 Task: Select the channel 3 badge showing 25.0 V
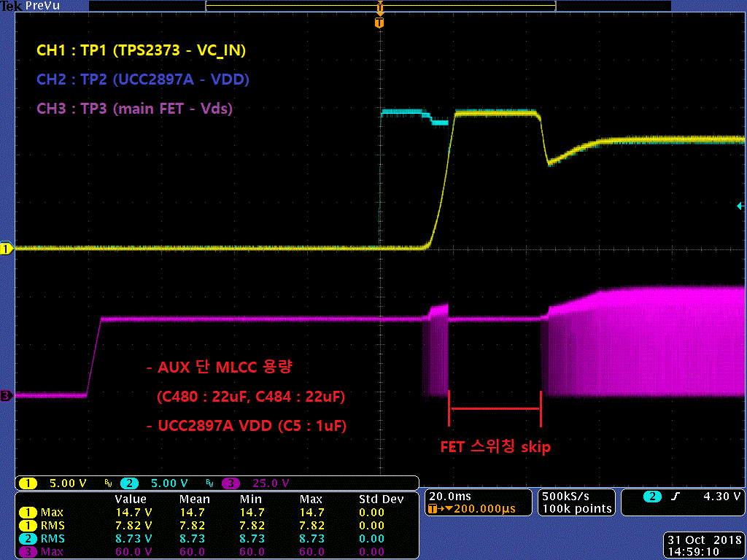[x=231, y=483]
